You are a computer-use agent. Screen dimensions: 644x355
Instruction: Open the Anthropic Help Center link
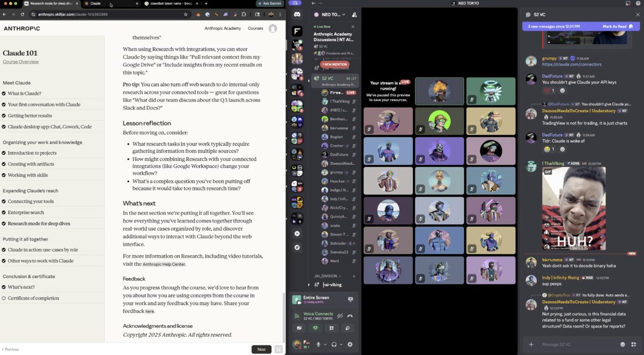(164, 264)
